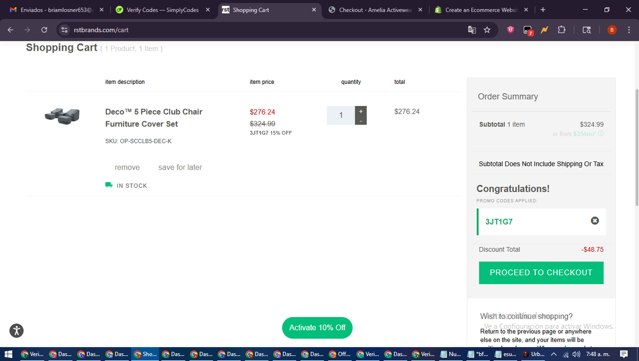Viewport: 639px width, 361px height.
Task: Open the Off... Chrome taskbar item
Action: coord(339,354)
